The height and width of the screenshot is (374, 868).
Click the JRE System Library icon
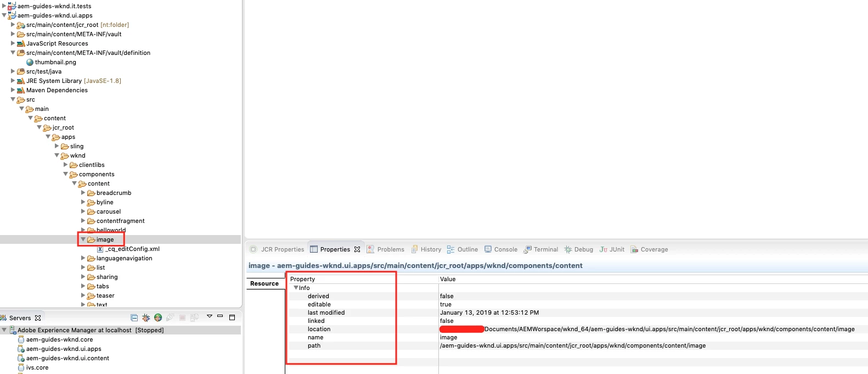[x=21, y=81]
